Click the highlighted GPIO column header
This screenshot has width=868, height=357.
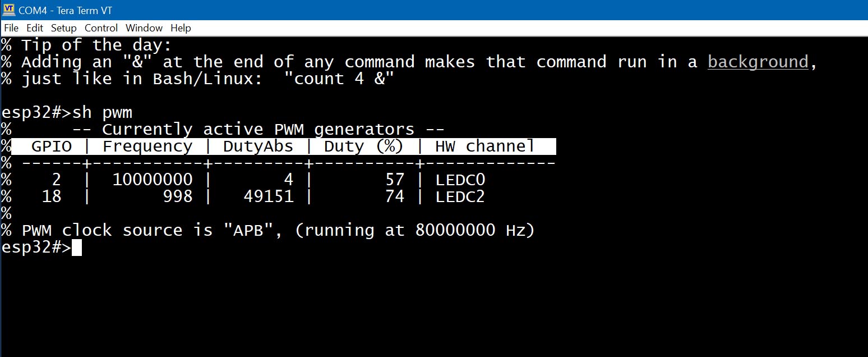click(52, 147)
